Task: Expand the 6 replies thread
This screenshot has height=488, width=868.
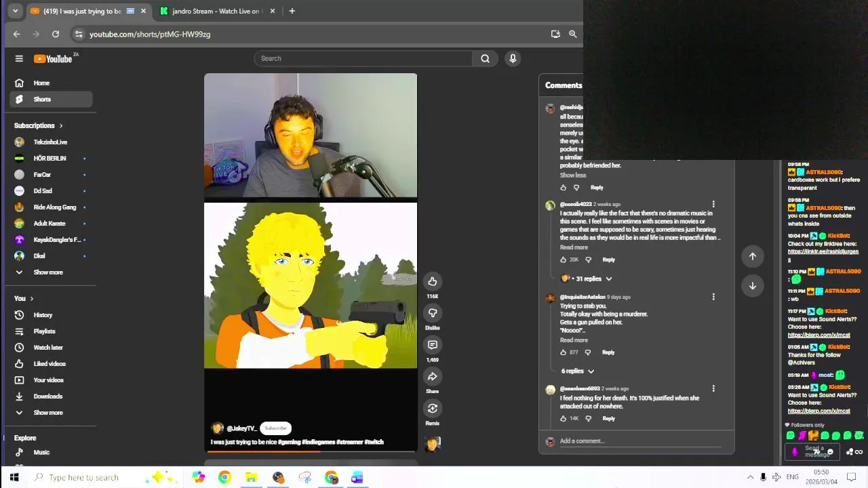Action: tap(578, 371)
